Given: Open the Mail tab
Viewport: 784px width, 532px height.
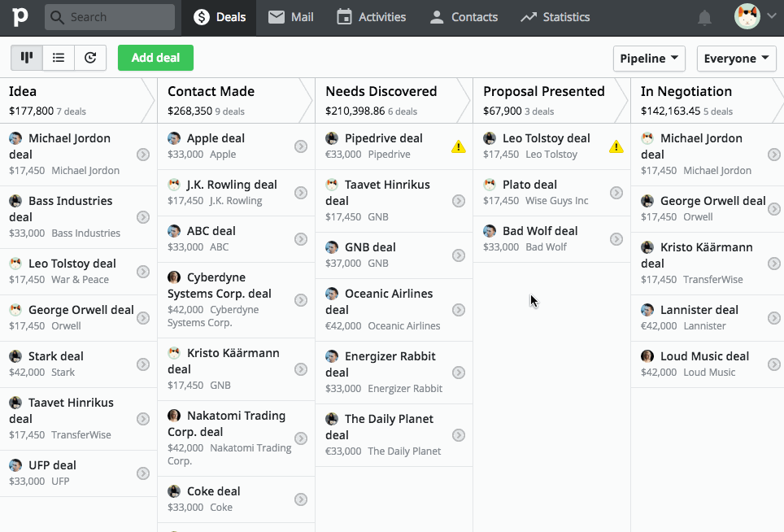Looking at the screenshot, I should 291,18.
